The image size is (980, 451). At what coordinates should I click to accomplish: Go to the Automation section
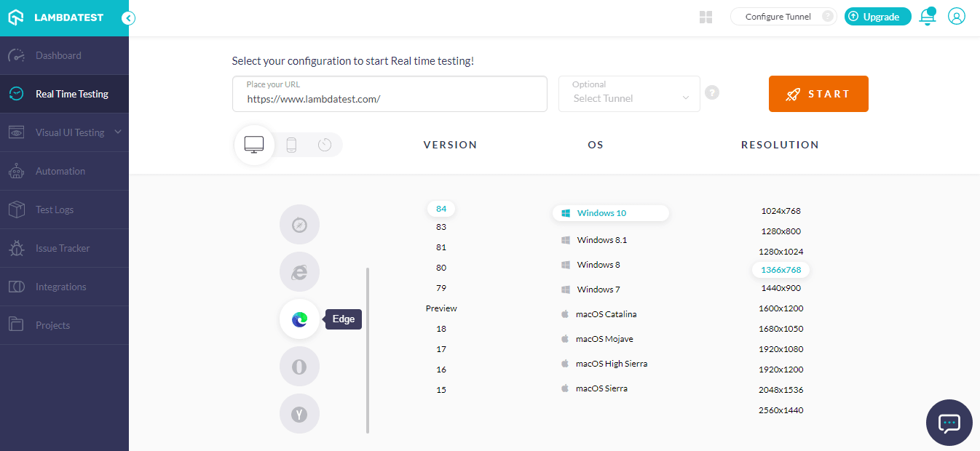(60, 171)
